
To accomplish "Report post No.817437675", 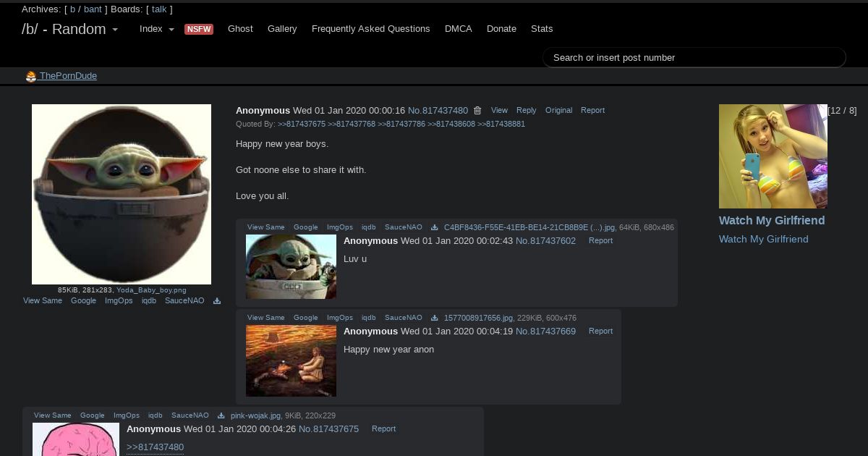I will (x=383, y=429).
